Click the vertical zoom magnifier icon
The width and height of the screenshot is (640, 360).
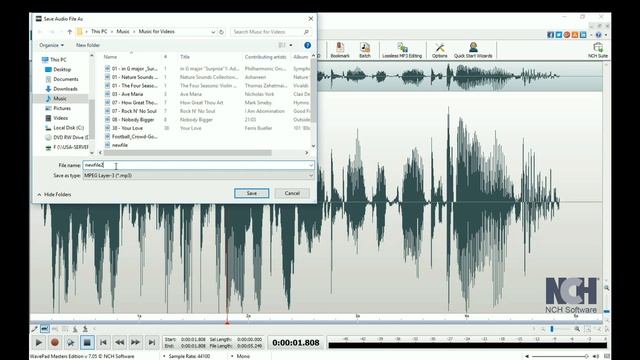pyautogui.click(x=607, y=288)
